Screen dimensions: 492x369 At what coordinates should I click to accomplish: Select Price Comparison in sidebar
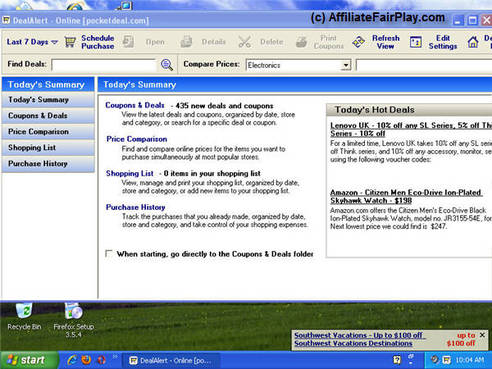[48, 132]
